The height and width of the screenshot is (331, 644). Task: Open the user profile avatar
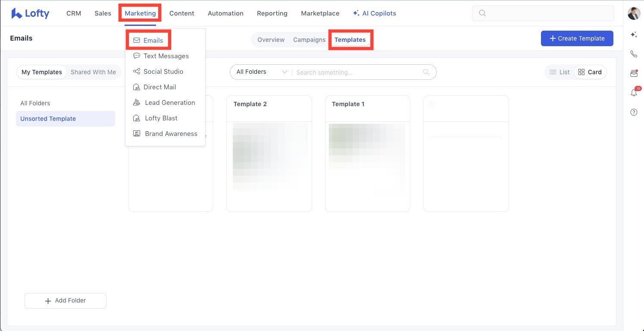[634, 13]
